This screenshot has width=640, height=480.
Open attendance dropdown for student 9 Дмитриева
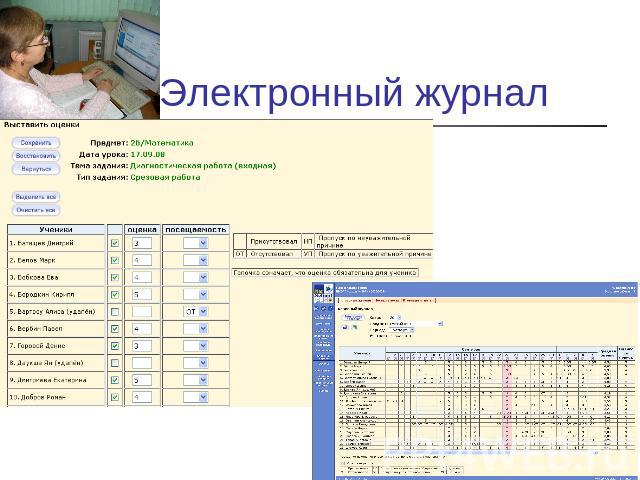click(x=196, y=380)
